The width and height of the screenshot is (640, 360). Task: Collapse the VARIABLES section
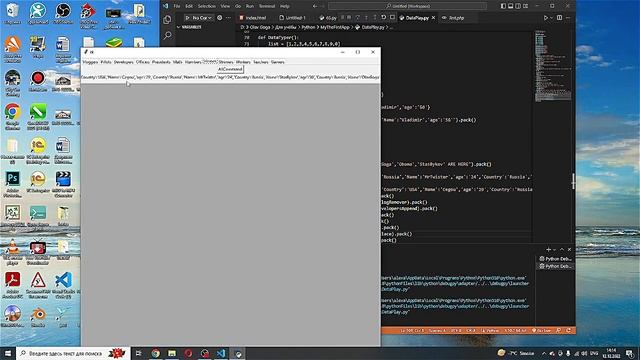(x=188, y=27)
